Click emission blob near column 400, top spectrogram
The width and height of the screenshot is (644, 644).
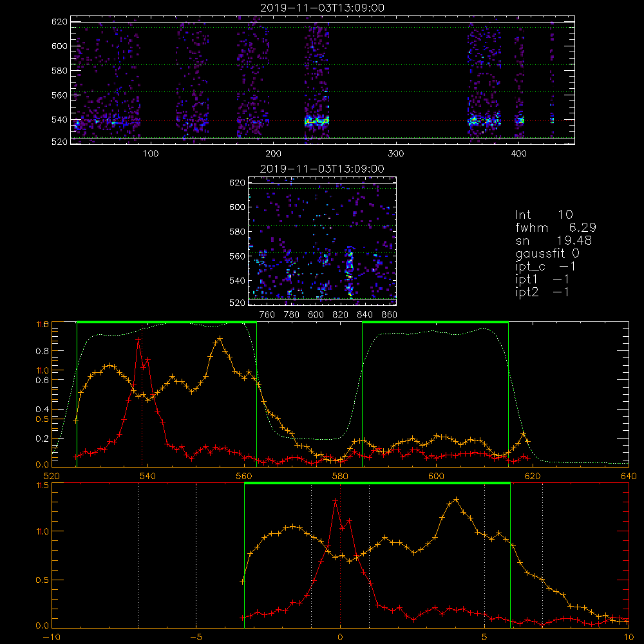click(520, 120)
